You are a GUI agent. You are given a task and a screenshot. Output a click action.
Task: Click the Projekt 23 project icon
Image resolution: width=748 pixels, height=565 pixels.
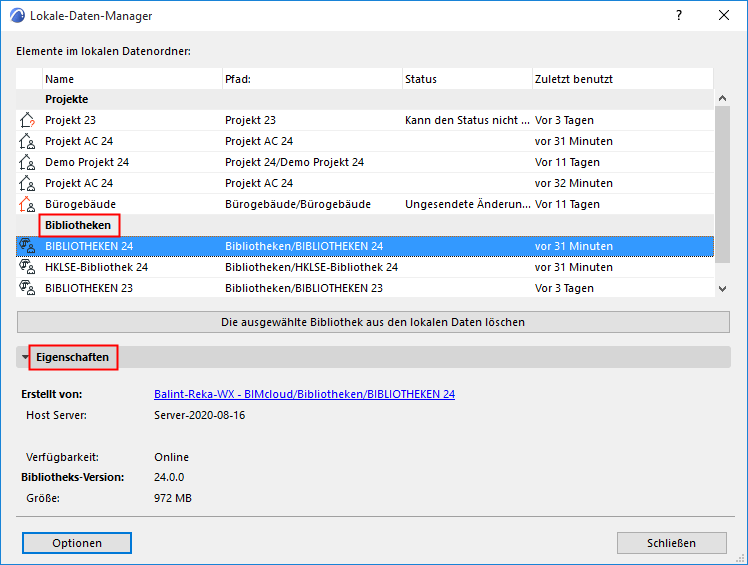[26, 120]
